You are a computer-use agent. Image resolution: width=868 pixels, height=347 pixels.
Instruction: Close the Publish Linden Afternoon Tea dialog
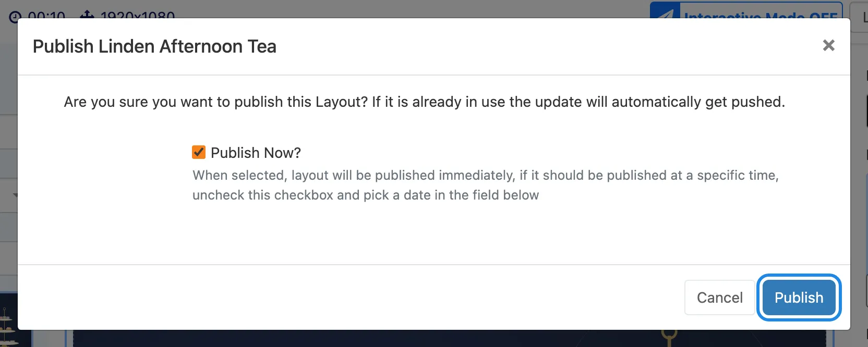[x=828, y=46]
